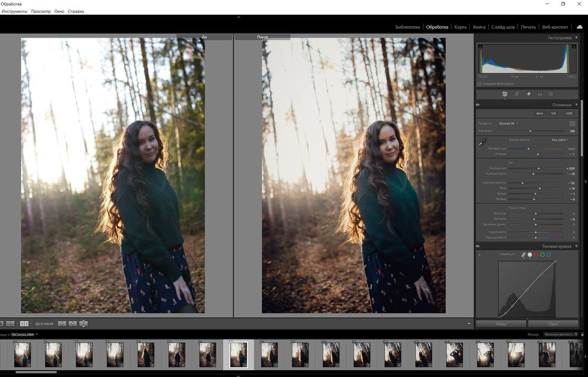Select the Crop tool icon
This screenshot has width=588, height=377.
tap(517, 94)
